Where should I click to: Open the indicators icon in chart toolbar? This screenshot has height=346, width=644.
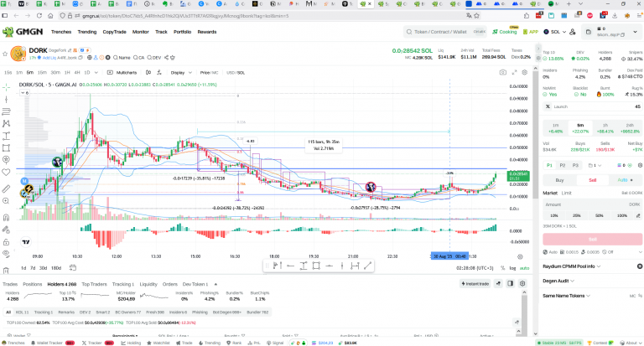click(x=159, y=72)
